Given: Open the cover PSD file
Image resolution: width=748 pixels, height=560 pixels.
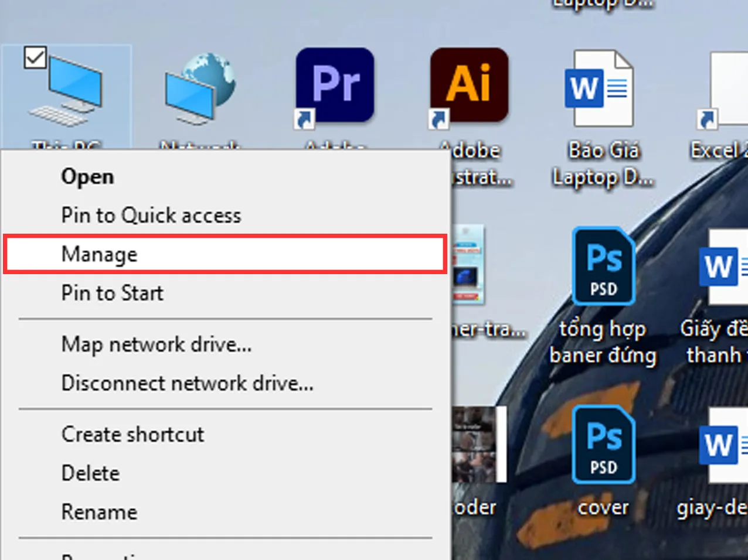Looking at the screenshot, I should pos(603,445).
